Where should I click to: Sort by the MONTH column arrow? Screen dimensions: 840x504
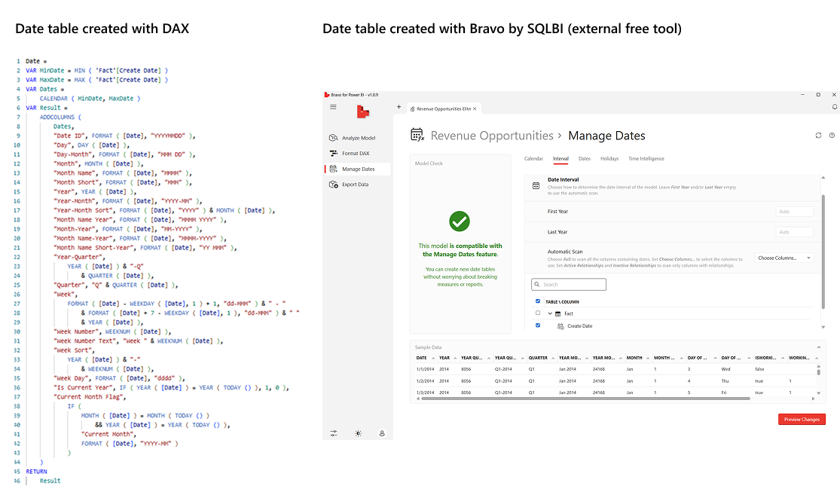point(648,358)
